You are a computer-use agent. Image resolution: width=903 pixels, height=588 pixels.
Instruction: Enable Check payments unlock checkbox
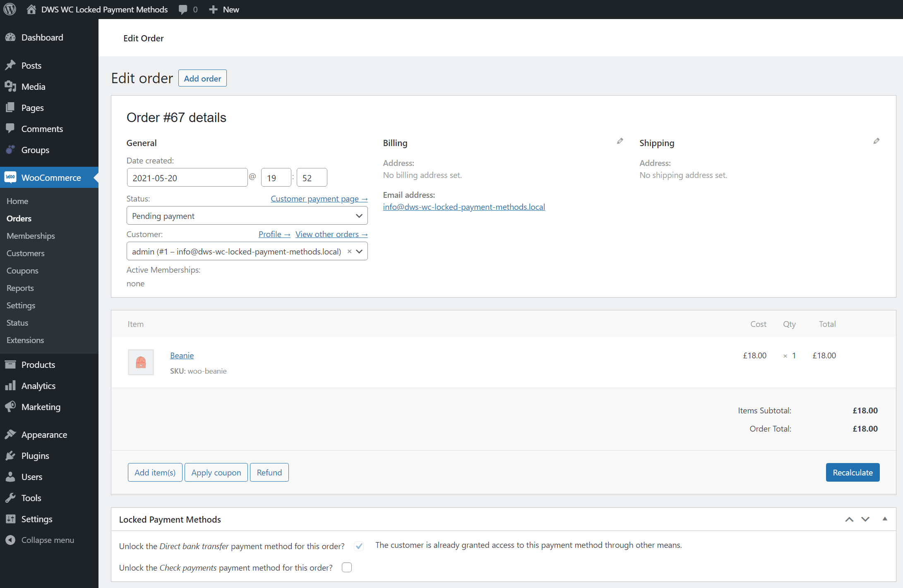coord(347,567)
